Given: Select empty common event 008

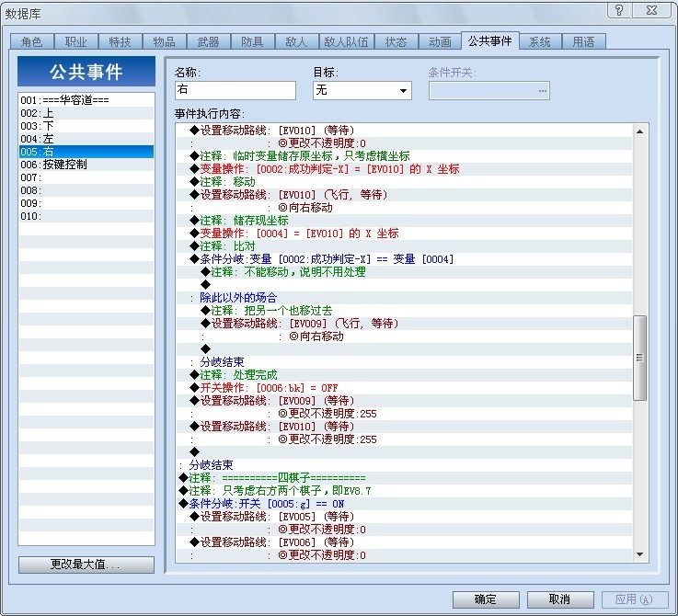Looking at the screenshot, I should pos(86,190).
